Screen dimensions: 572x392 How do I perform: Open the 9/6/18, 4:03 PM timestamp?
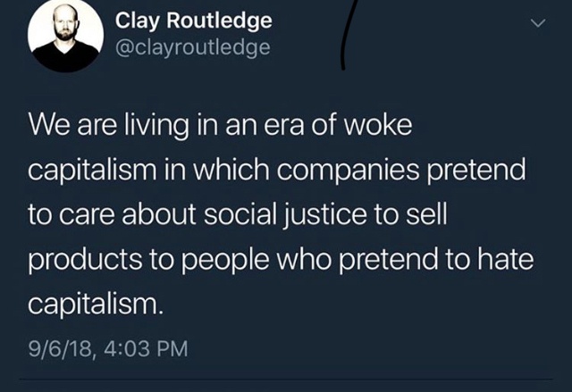pos(108,348)
